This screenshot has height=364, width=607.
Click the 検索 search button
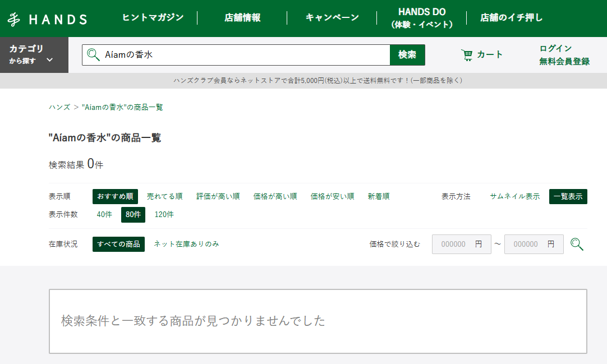pyautogui.click(x=407, y=55)
